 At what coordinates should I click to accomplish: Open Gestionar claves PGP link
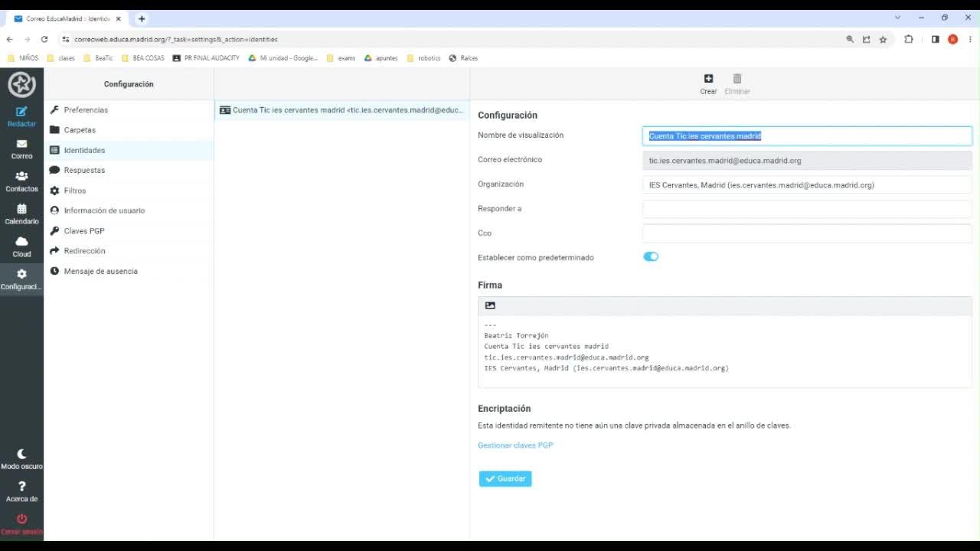click(515, 445)
